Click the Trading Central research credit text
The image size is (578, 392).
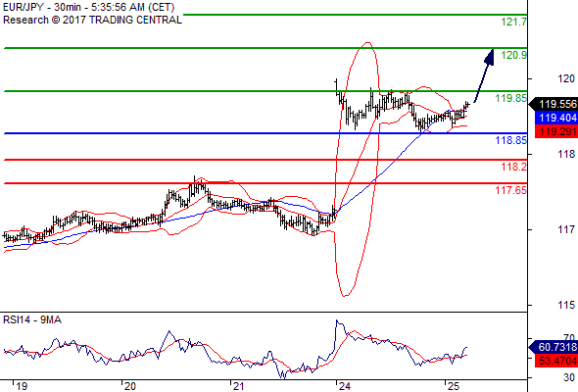92,20
